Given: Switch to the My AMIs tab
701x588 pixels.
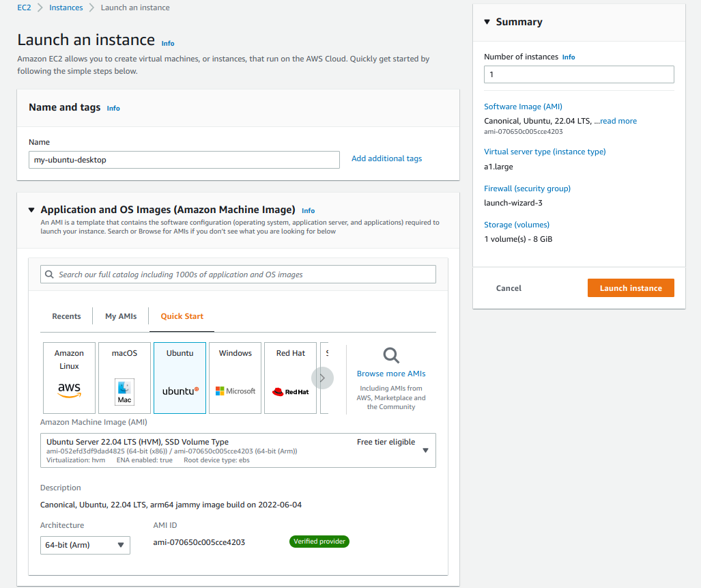Looking at the screenshot, I should 121,316.
